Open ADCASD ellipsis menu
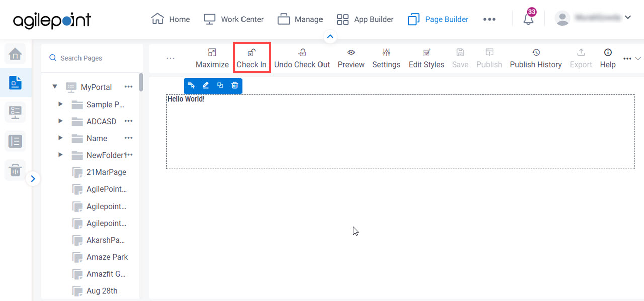The image size is (644, 301). 129,121
